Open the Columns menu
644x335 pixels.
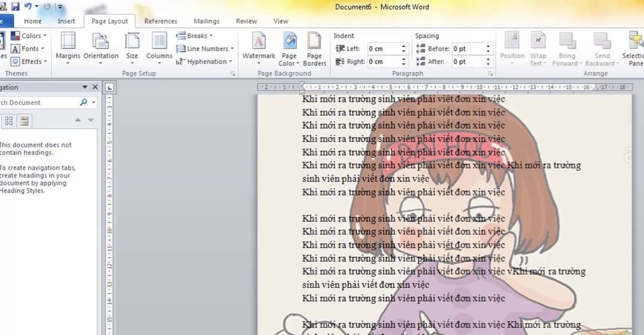click(x=159, y=48)
